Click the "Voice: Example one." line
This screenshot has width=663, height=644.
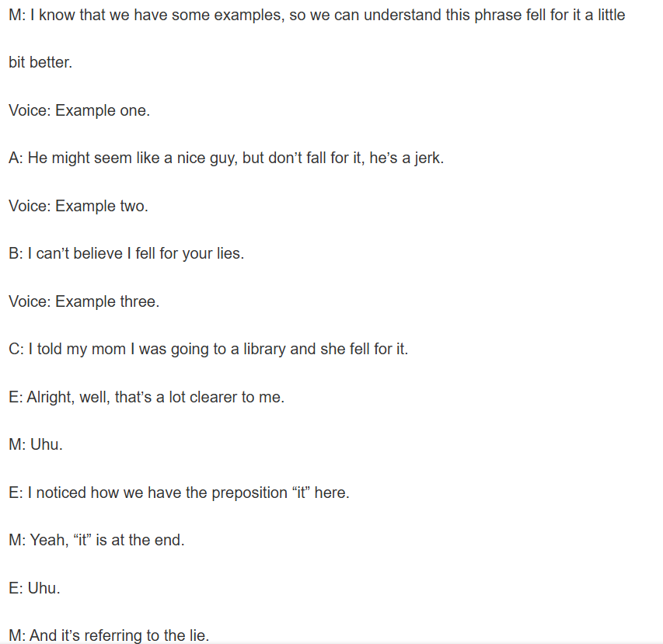79,110
